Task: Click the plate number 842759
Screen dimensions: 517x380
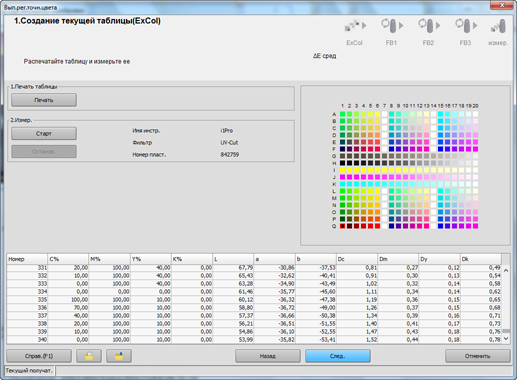Action: tap(230, 155)
